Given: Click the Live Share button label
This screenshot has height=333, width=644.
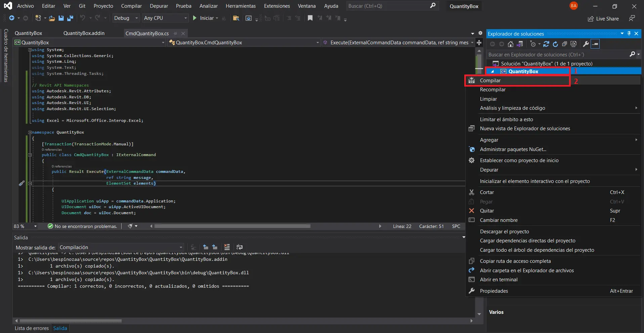Looking at the screenshot, I should [x=607, y=19].
